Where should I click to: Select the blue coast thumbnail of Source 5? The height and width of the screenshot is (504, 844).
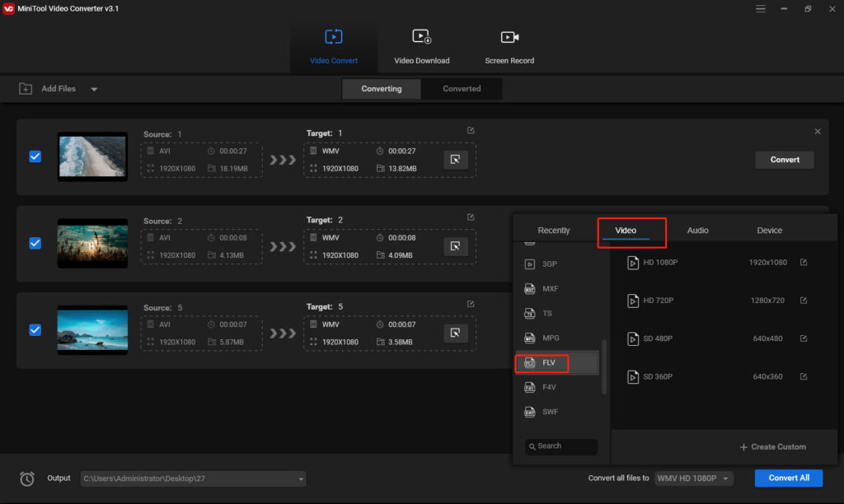(92, 329)
